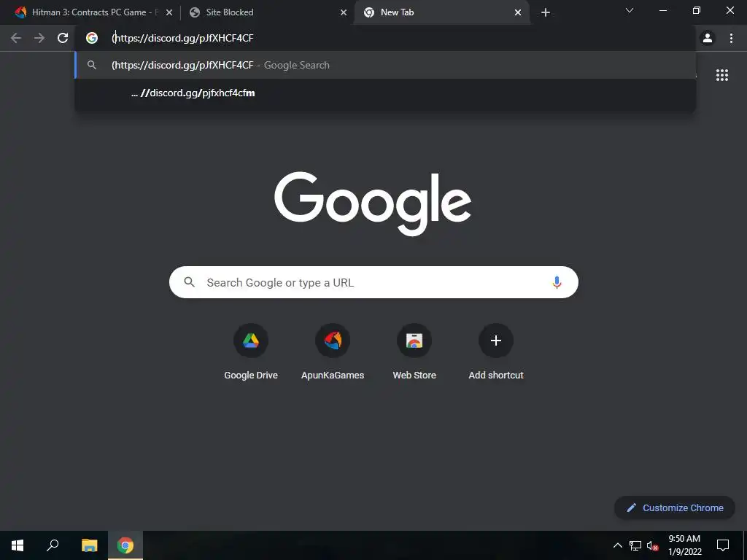
Task: Open the notification center icon
Action: tap(723, 545)
